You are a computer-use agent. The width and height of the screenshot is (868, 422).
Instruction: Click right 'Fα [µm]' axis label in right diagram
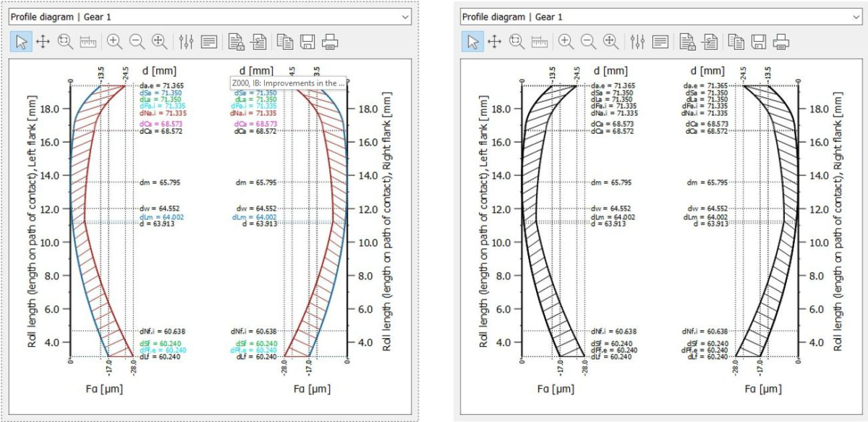tap(765, 389)
